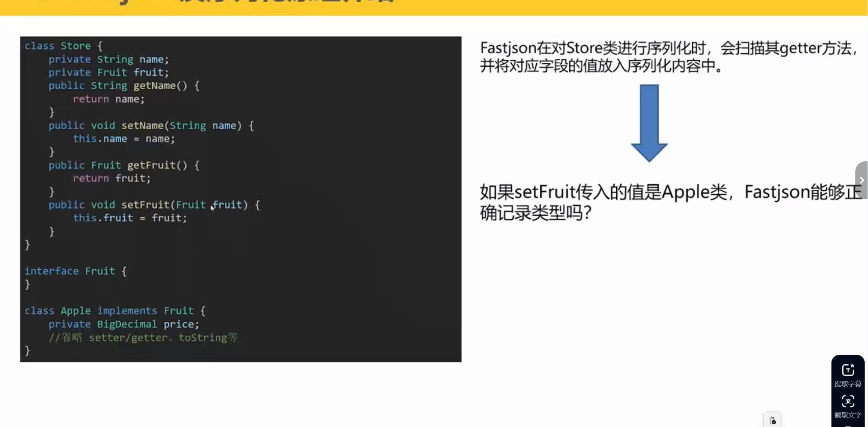Image resolution: width=868 pixels, height=427 pixels.
Task: Click the "interface Fruit {" code line
Action: (75, 271)
